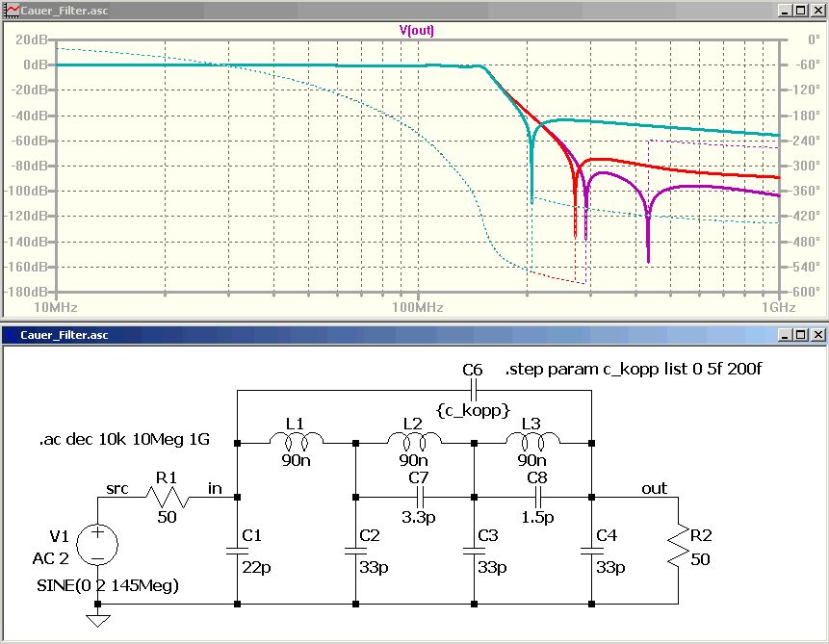
Task: Select resistor R1 symbol
Action: pos(167,497)
